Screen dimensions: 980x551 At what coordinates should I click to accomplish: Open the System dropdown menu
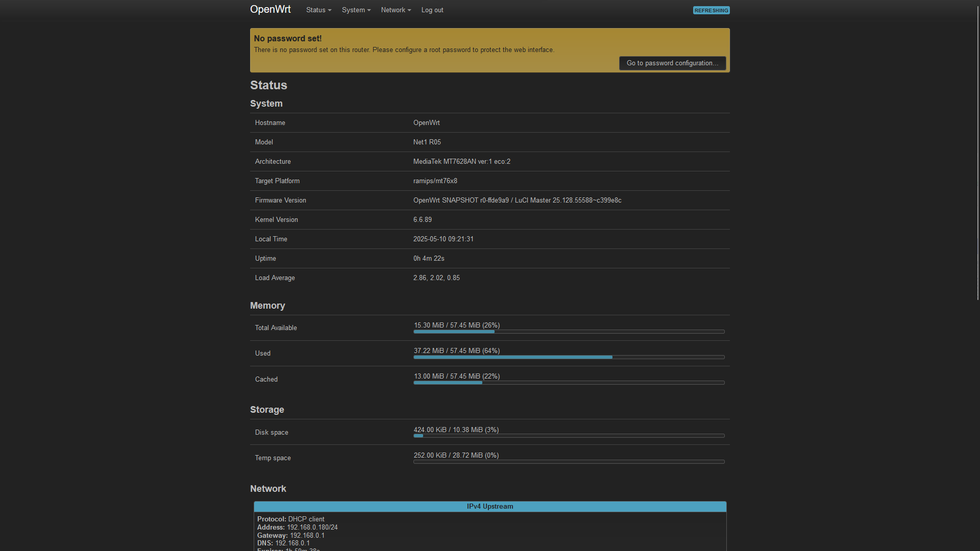(x=356, y=10)
